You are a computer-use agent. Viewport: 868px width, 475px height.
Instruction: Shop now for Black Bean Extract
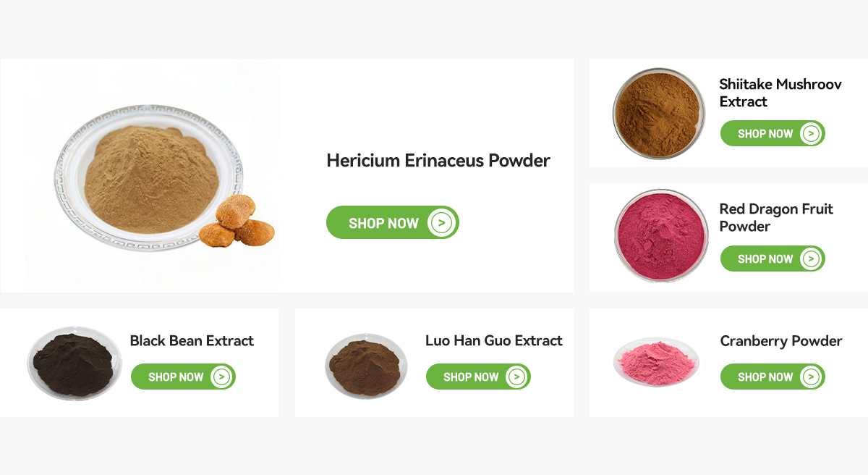click(x=183, y=377)
